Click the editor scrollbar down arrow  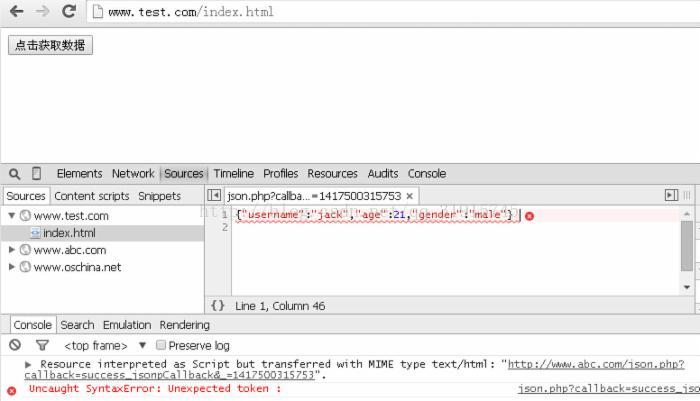[687, 287]
